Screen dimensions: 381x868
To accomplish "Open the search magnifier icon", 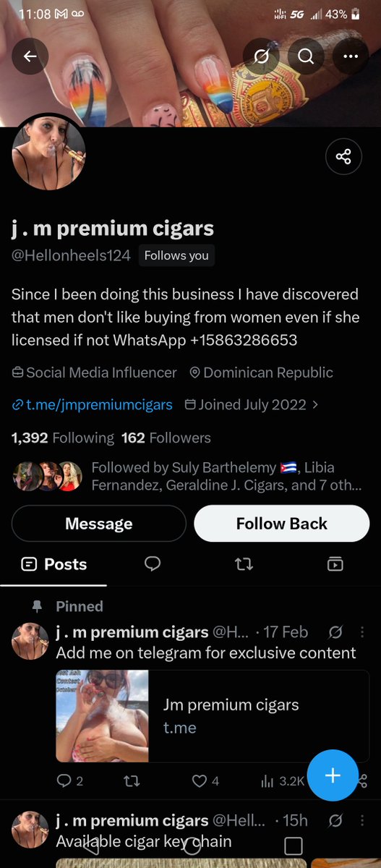I will click(306, 56).
